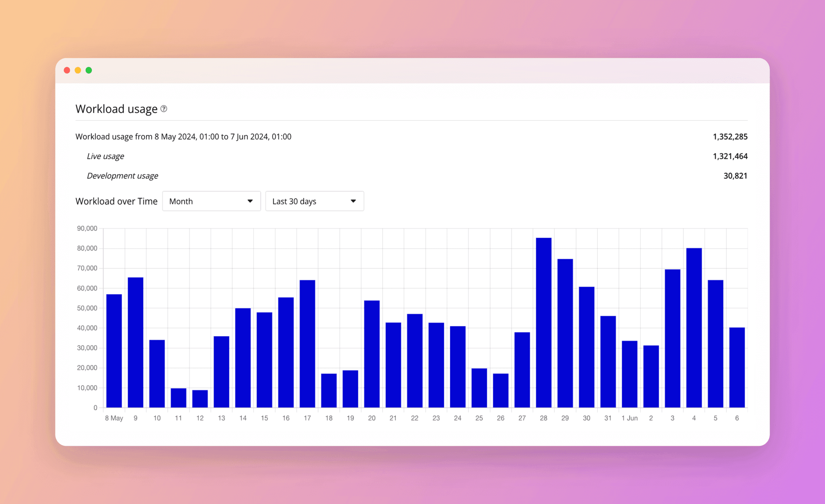825x504 pixels.
Task: Click the total value 1,352,285
Action: pos(730,137)
